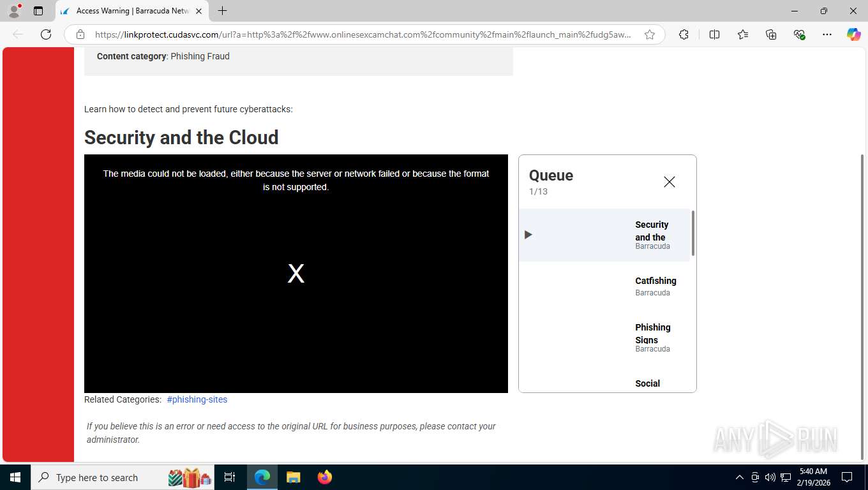Reload the page with refresh icon
The image size is (868, 490).
46,34
